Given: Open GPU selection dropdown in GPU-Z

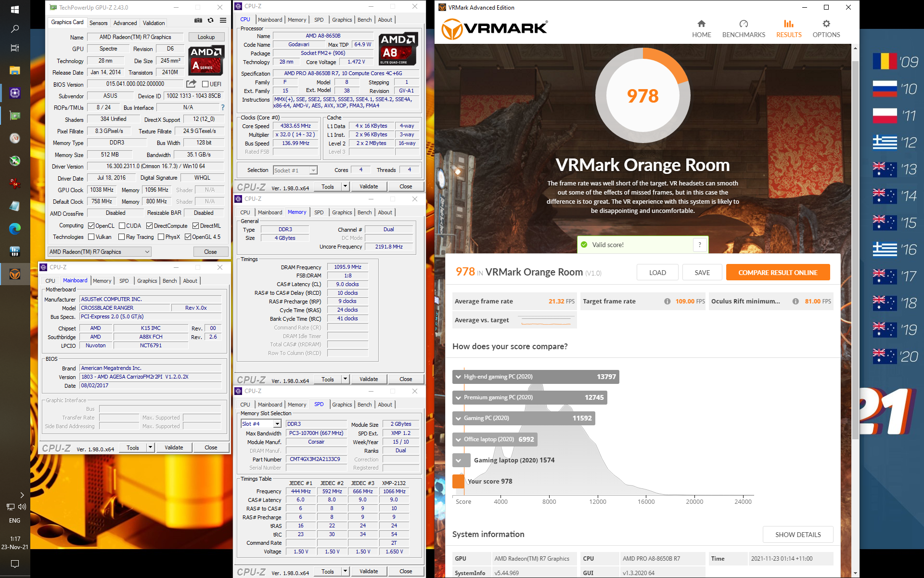Looking at the screenshot, I should point(100,252).
